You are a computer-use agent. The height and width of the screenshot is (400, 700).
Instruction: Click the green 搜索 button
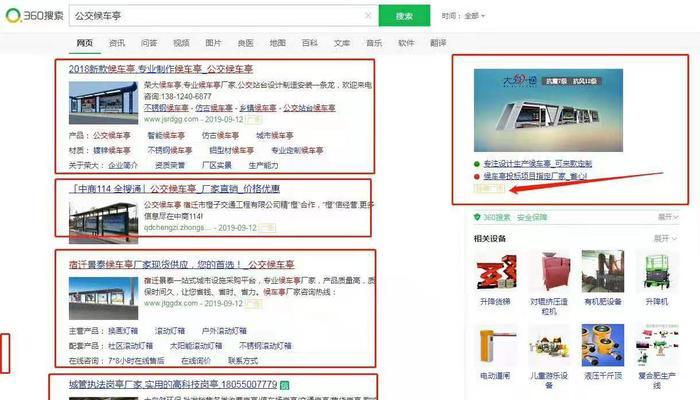click(x=404, y=16)
